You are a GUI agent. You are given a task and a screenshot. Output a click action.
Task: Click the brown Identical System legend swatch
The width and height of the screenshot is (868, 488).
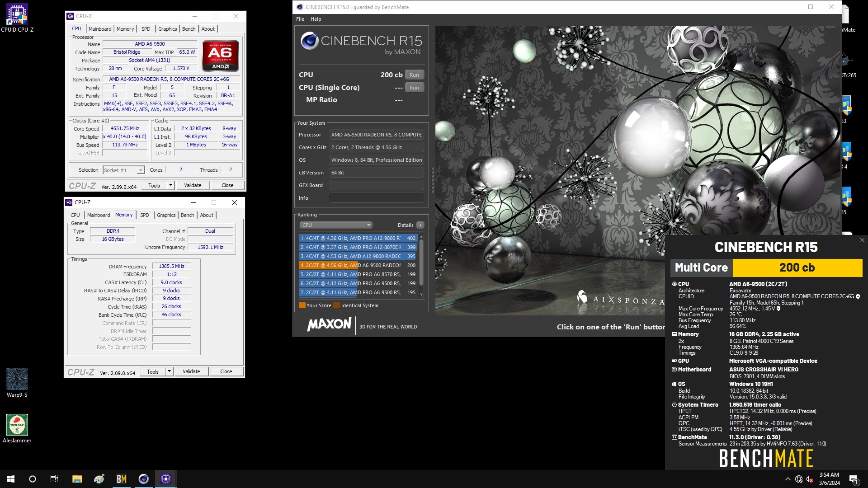pyautogui.click(x=336, y=305)
